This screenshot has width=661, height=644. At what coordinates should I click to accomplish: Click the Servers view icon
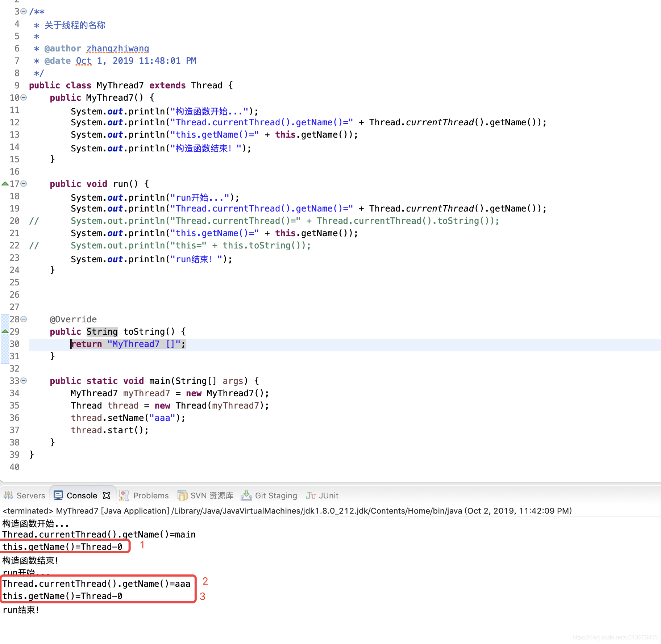(8, 495)
